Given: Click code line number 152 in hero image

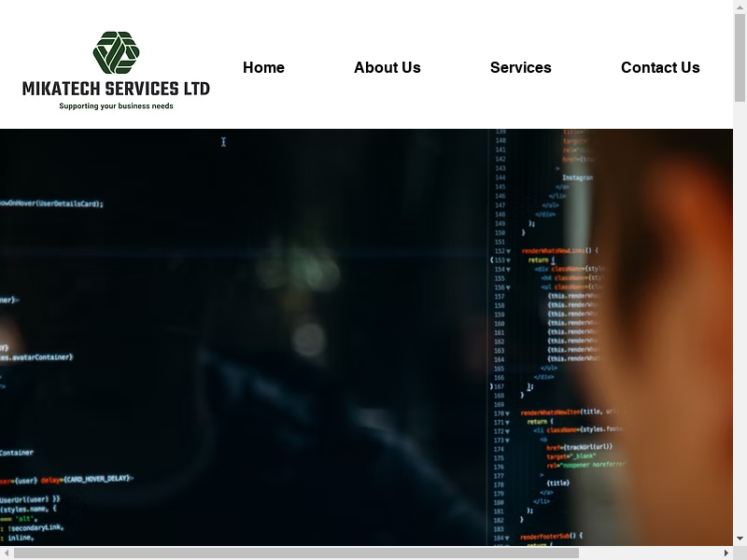Looking at the screenshot, I should pyautogui.click(x=500, y=251).
